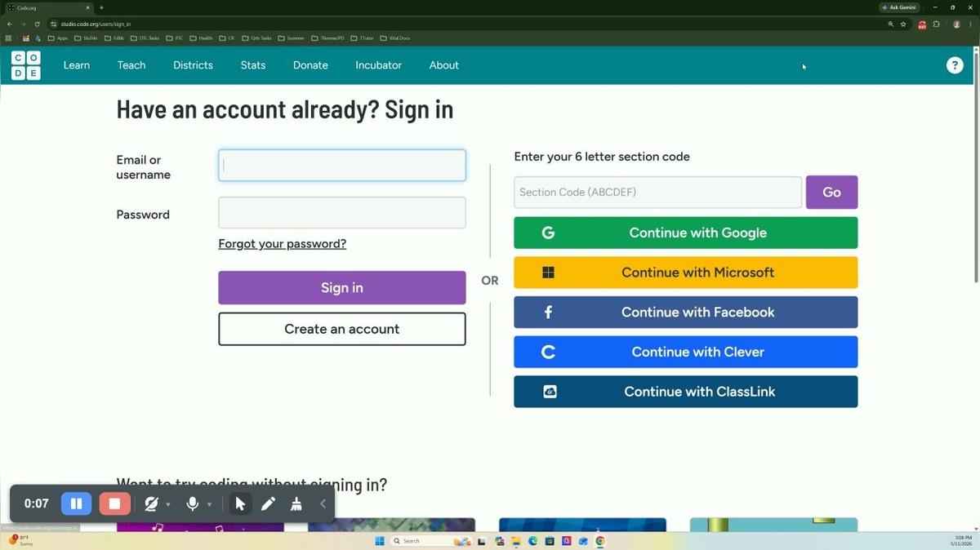Open the Health bookmarks folder
The height and width of the screenshot is (550, 980).
tap(201, 38)
